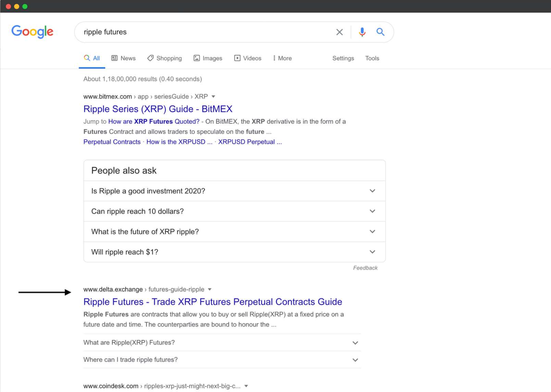Image resolution: width=551 pixels, height=392 pixels.
Task: Start voice search with the microphone icon
Action: pos(362,32)
